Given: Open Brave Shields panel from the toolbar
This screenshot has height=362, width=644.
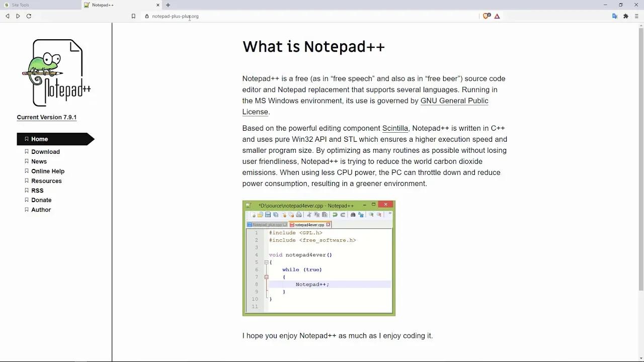Looking at the screenshot, I should tap(486, 16).
